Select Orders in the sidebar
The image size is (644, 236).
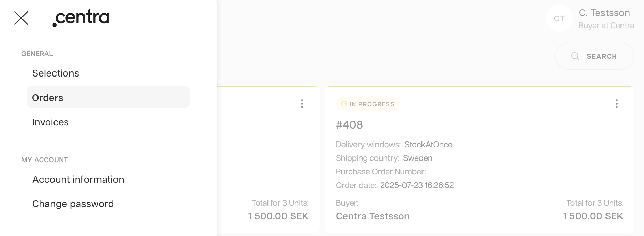[x=108, y=97]
